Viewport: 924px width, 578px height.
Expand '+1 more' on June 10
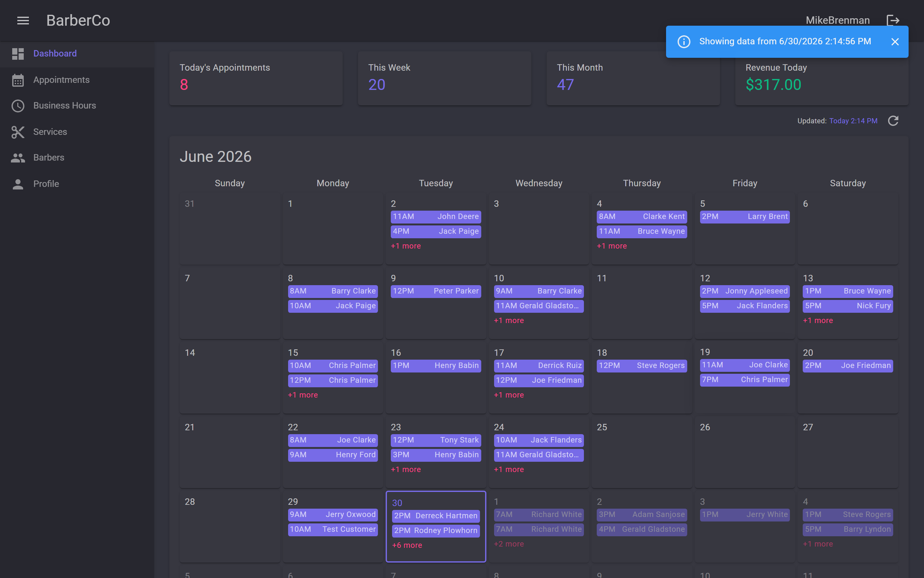point(509,321)
